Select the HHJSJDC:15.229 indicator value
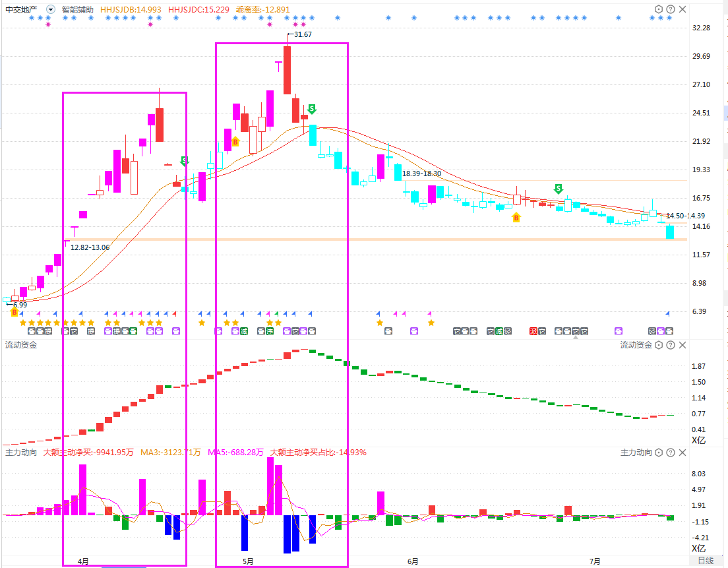The height and width of the screenshot is (568, 728). point(198,9)
